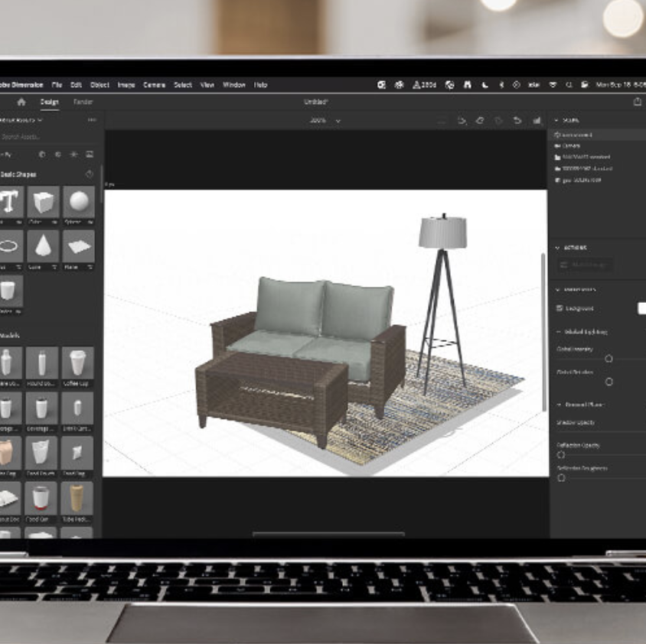Select the Tube Packaging model thumbnail
Image resolution: width=646 pixels, height=644 pixels.
click(77, 498)
